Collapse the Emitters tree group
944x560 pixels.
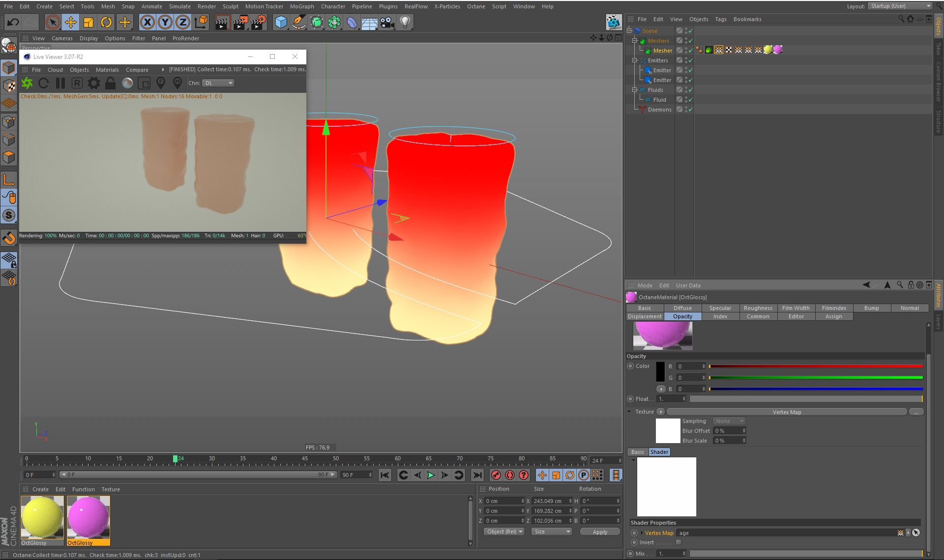coord(634,60)
